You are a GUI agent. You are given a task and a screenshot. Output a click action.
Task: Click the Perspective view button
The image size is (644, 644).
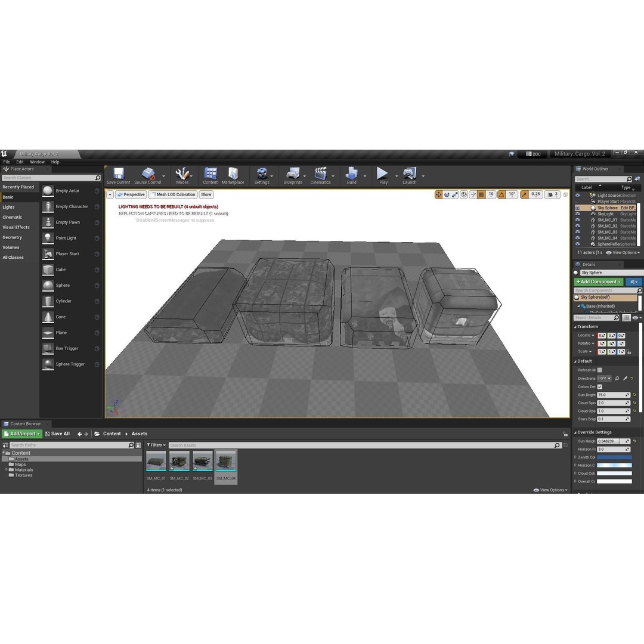(x=131, y=194)
